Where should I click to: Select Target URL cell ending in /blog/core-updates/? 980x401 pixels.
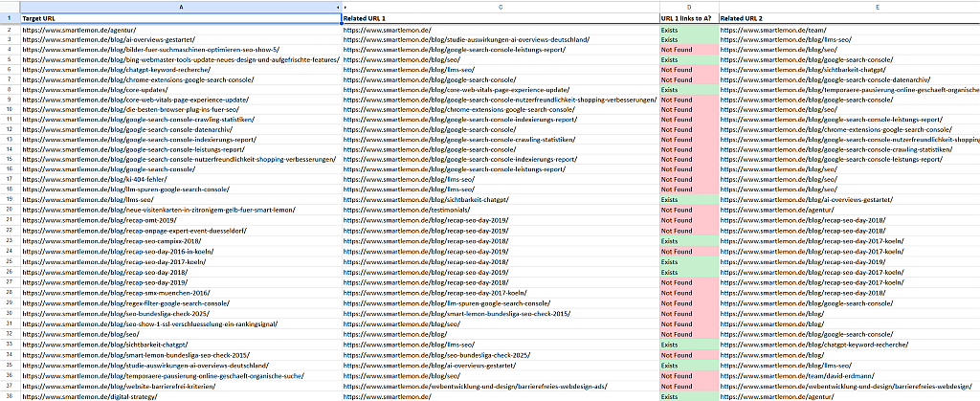(181, 89)
